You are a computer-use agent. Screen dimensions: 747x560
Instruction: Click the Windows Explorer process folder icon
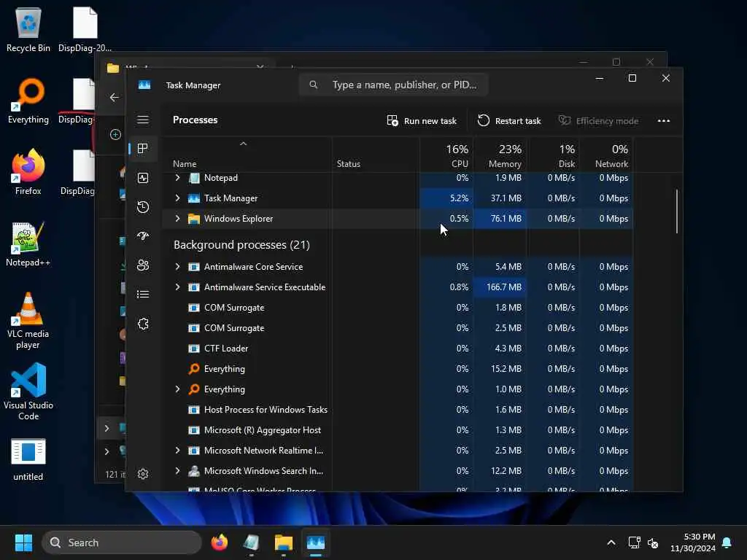pos(194,219)
